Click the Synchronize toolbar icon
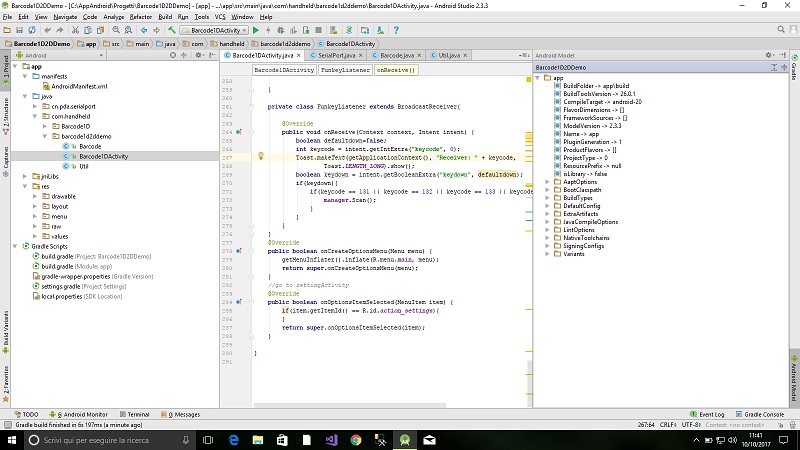 point(32,30)
